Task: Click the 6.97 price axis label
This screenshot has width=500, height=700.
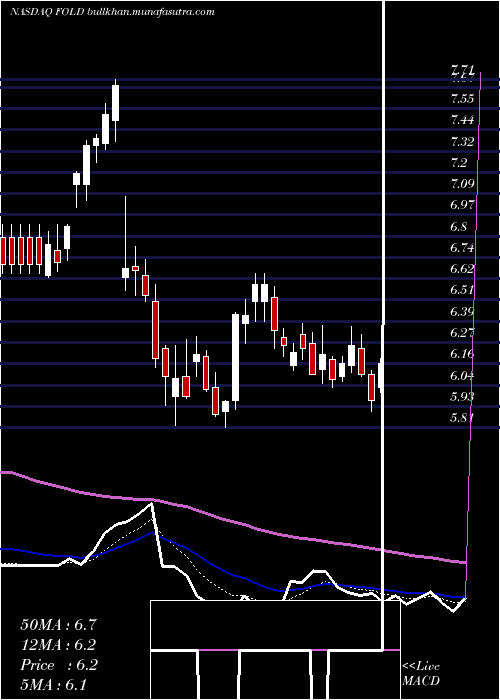Action: [x=462, y=205]
